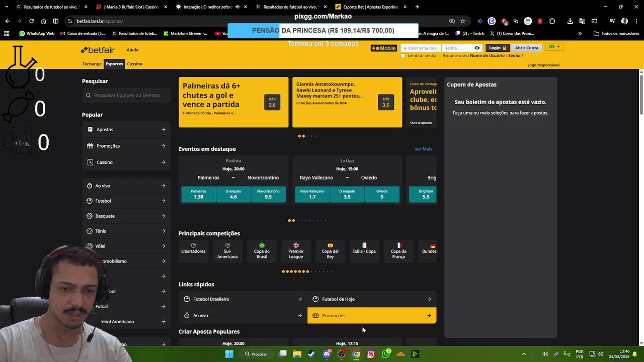
Task: Click the Cassino icon in sidebar
Action: pyautogui.click(x=90, y=162)
